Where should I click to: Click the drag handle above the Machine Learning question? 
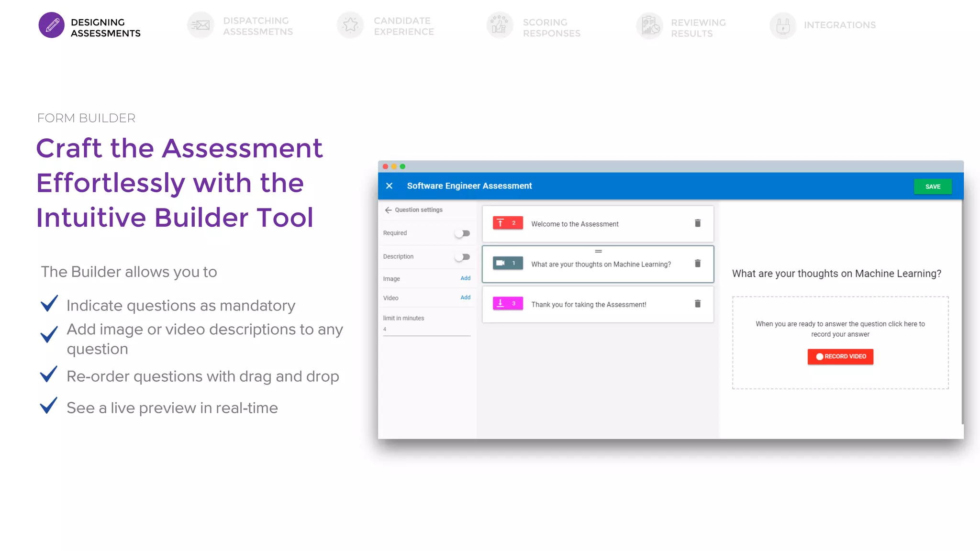click(598, 251)
